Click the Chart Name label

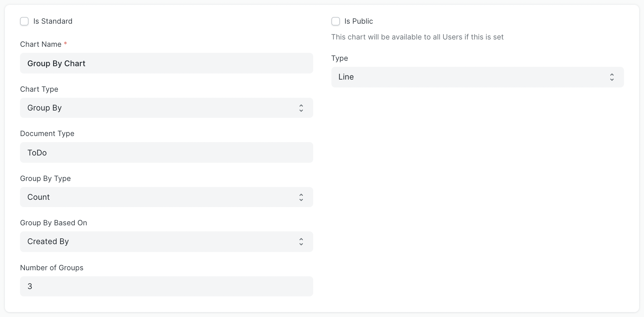[40, 44]
